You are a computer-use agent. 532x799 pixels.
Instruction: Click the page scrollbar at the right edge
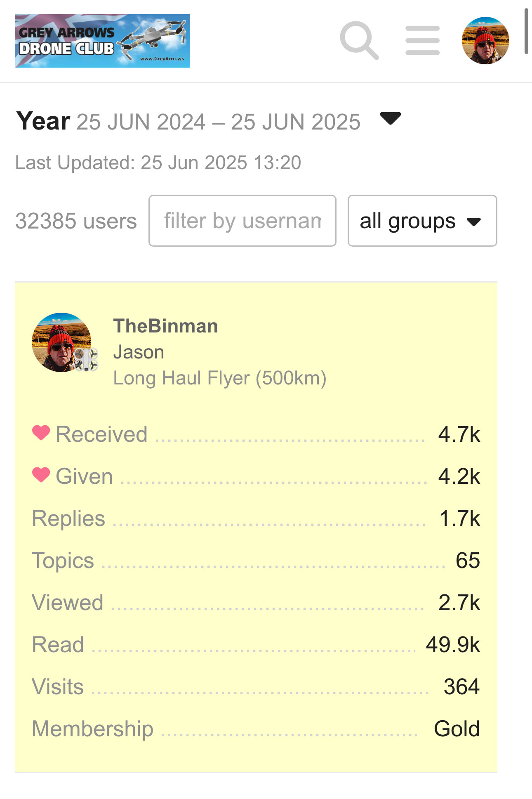(x=526, y=31)
